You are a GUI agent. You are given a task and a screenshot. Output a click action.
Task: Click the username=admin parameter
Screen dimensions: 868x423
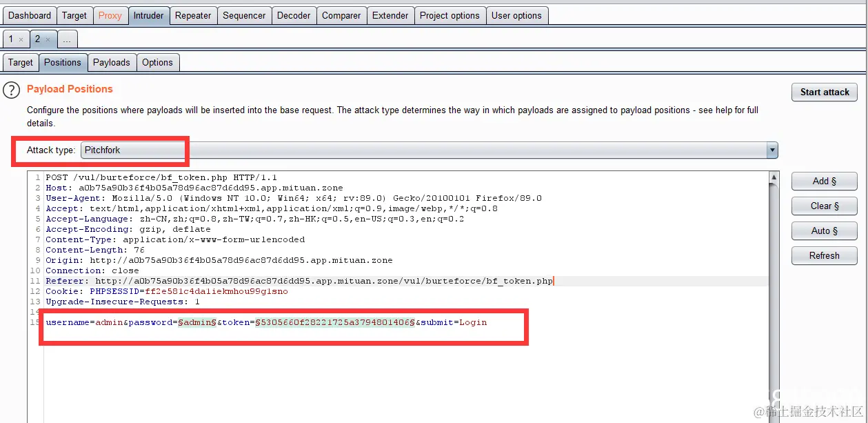(x=84, y=322)
